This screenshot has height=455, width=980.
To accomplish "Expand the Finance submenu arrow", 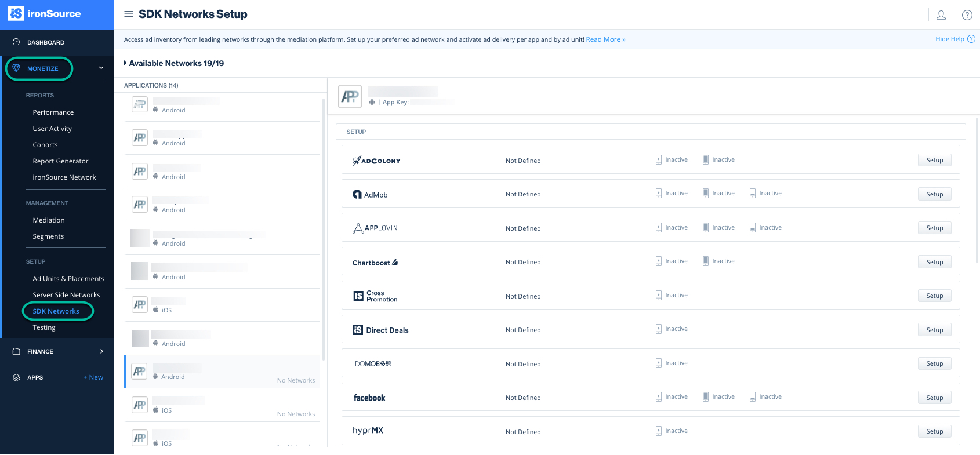I will [x=101, y=351].
